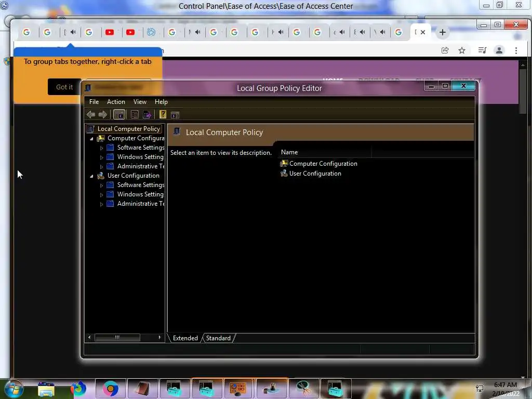Select Computer Configuration in the console tree
Viewport: 532px width, 399px height.
[136, 138]
